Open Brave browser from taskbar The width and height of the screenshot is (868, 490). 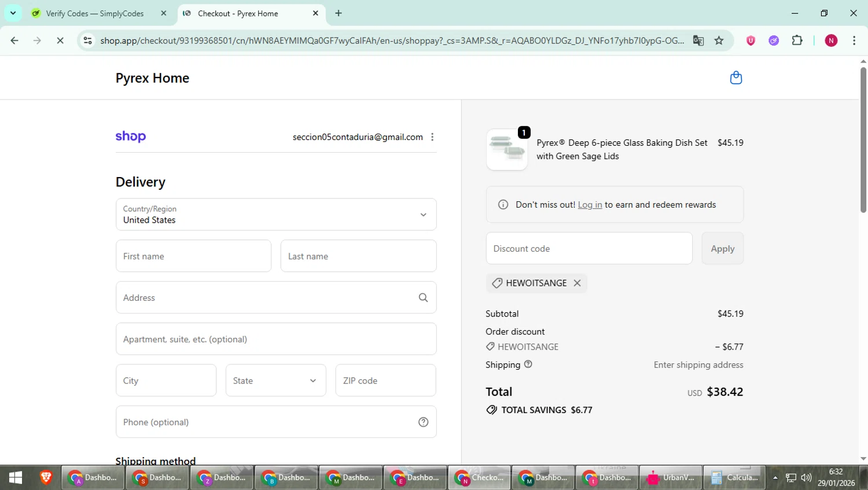(x=46, y=478)
